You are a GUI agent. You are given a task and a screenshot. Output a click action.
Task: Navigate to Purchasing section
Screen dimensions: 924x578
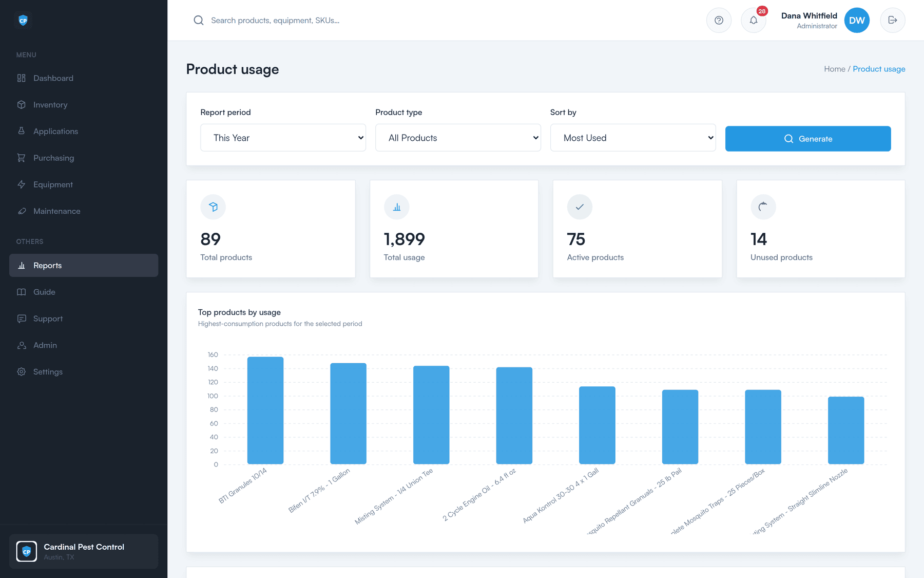tap(84, 158)
